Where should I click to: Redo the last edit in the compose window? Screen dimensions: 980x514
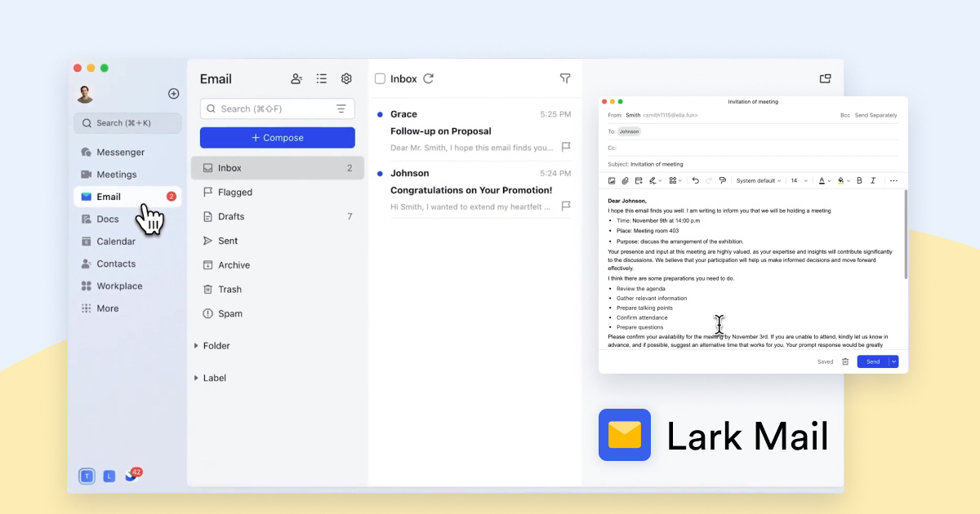(x=707, y=180)
